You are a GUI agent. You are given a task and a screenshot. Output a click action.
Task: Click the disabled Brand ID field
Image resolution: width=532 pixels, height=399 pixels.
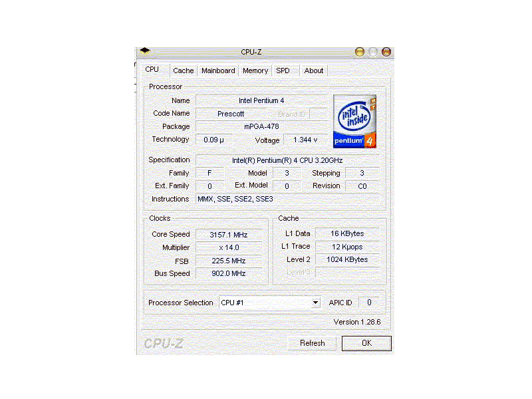(x=319, y=114)
